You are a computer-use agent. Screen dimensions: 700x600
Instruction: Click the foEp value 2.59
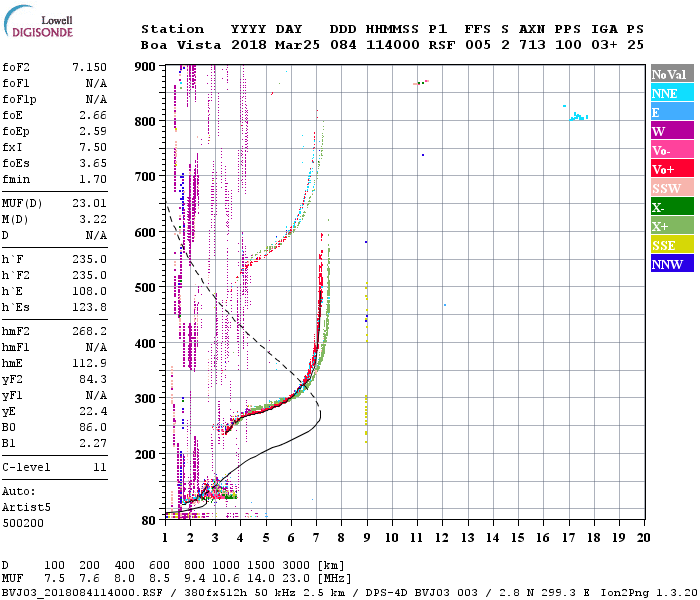click(93, 131)
